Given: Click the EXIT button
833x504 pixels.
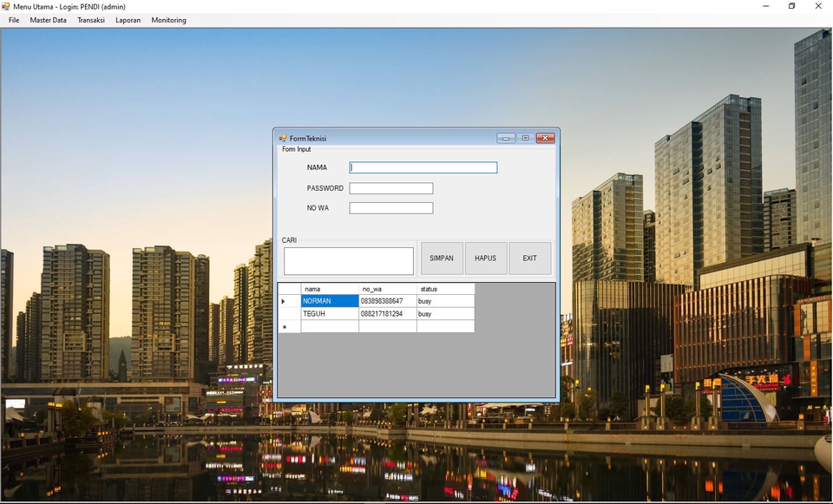Looking at the screenshot, I should click(x=529, y=259).
